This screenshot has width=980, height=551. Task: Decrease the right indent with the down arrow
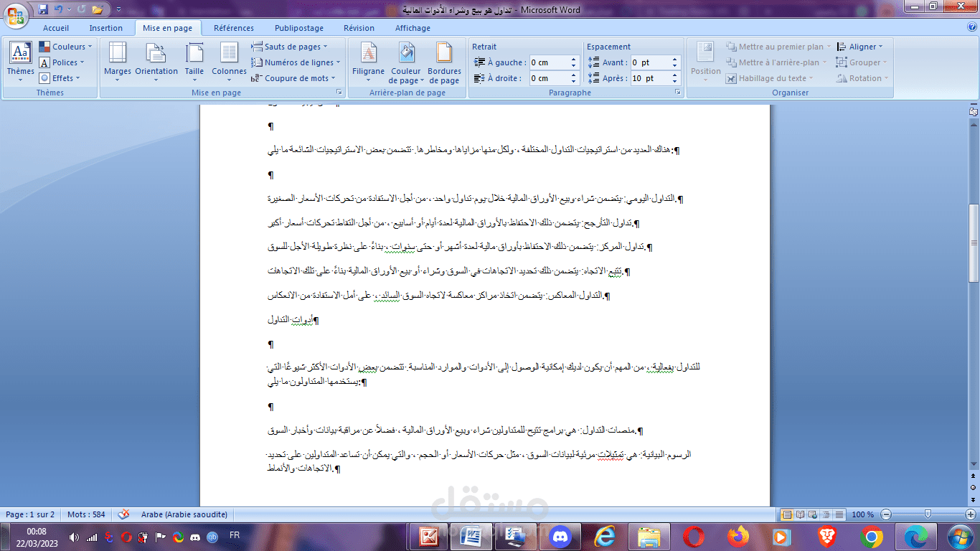[574, 82]
